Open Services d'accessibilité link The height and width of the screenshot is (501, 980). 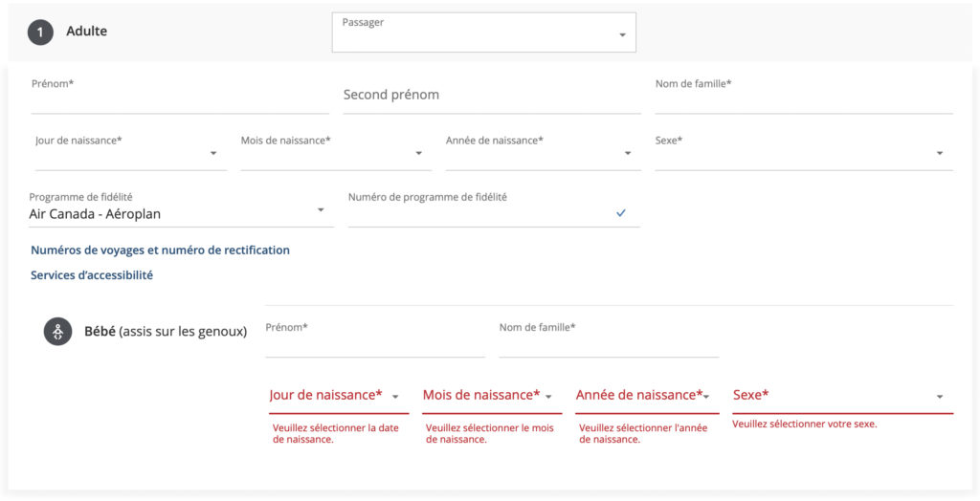pos(92,275)
